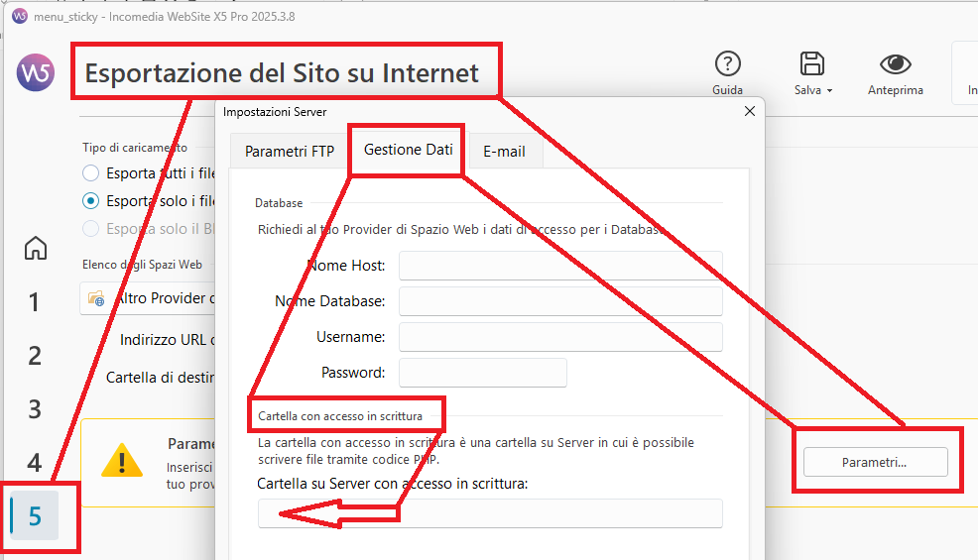Click the WebSite X5 logo icon
The image size is (978, 560).
coord(35,73)
